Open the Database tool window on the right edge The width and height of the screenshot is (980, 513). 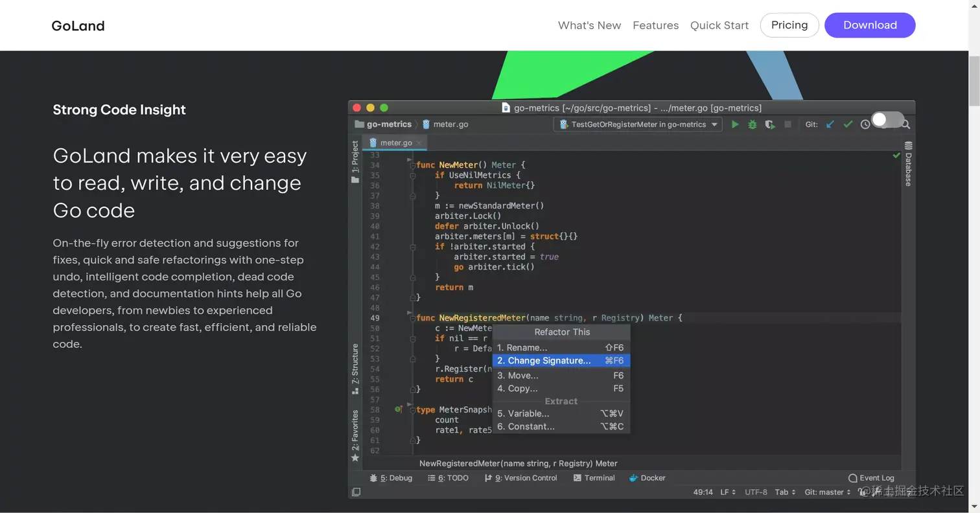click(908, 164)
